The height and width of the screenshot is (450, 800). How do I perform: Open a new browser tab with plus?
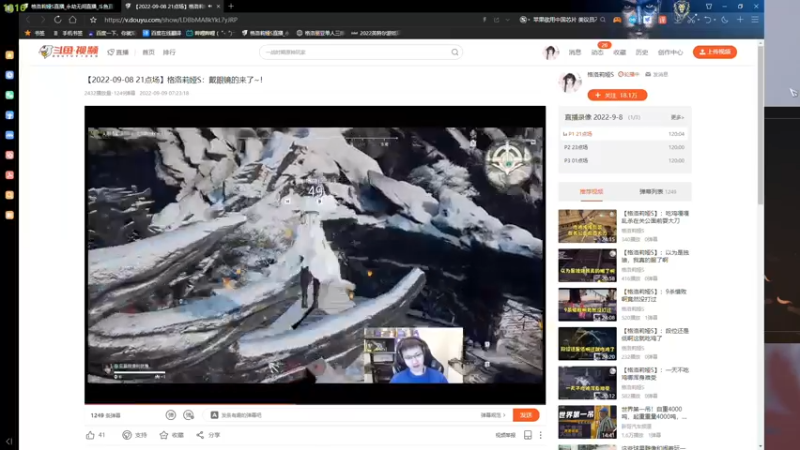(x=231, y=6)
